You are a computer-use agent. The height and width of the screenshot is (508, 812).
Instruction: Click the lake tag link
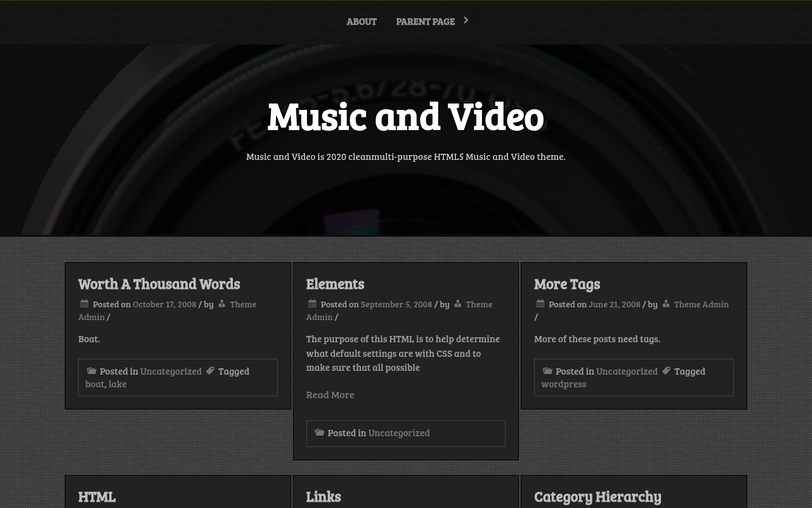[x=117, y=384]
